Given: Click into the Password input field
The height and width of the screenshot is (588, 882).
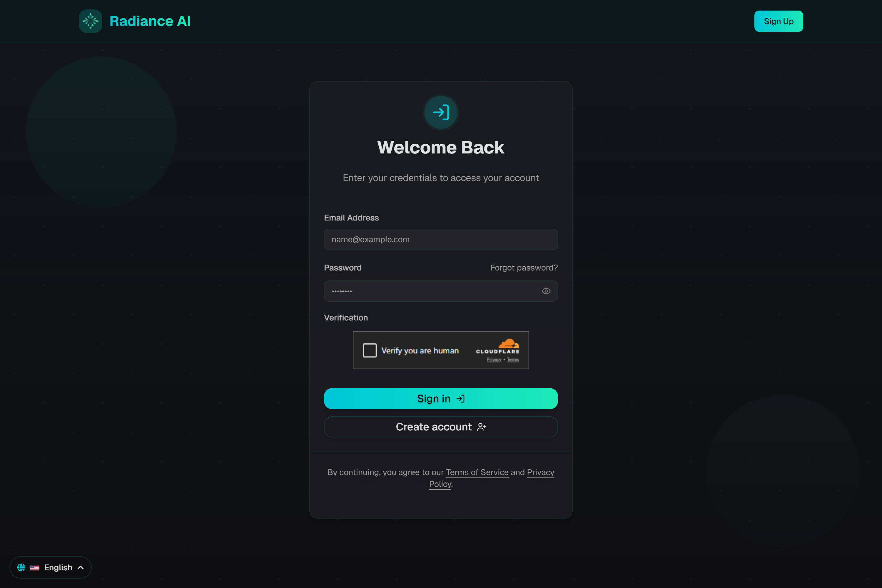Looking at the screenshot, I should coord(431,291).
